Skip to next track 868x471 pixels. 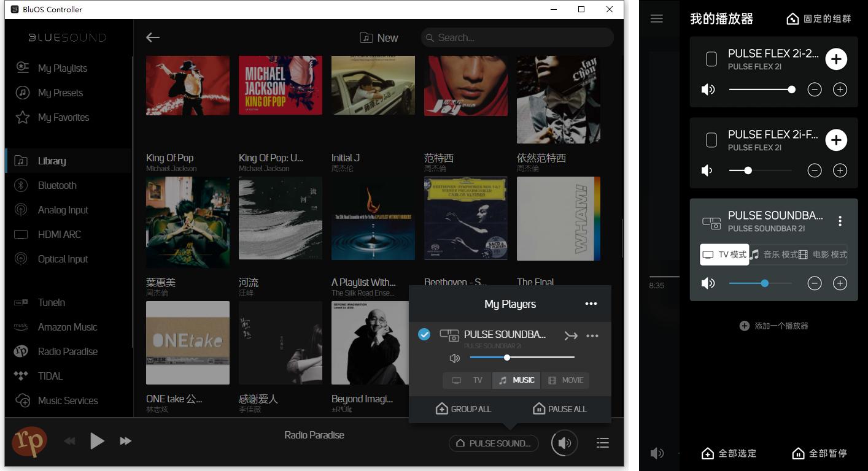pos(125,441)
